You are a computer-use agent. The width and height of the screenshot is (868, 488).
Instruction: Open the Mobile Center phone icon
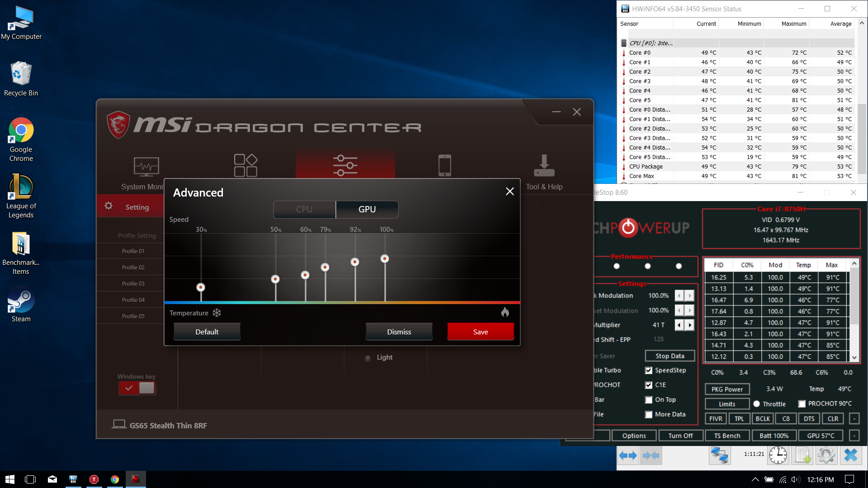pos(445,165)
